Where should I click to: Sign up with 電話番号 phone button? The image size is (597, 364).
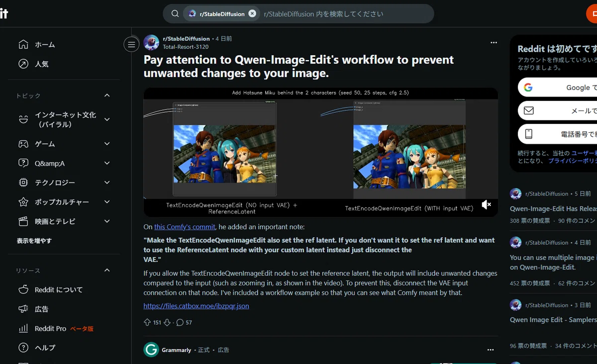[x=557, y=134]
